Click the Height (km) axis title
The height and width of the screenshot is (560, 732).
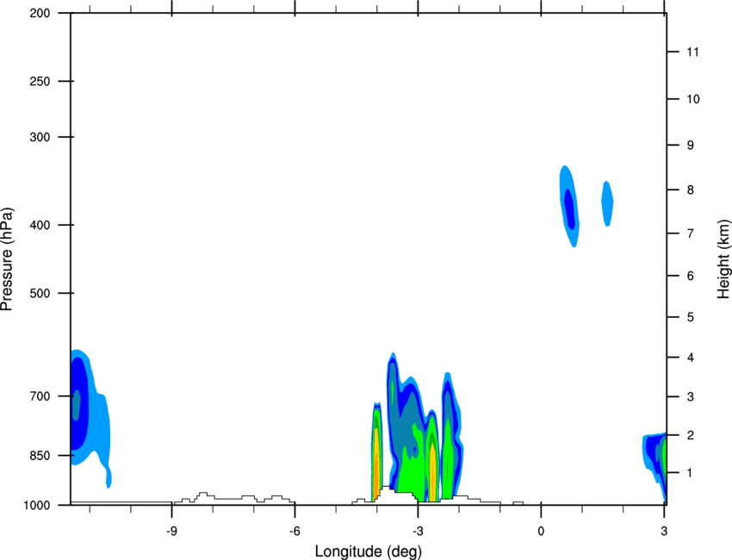(723, 259)
